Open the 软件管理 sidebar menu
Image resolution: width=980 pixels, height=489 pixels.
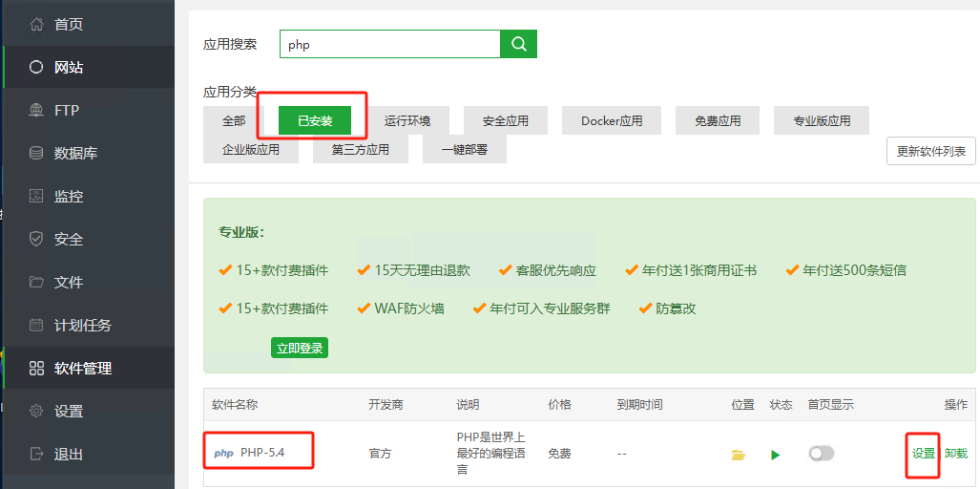(83, 368)
